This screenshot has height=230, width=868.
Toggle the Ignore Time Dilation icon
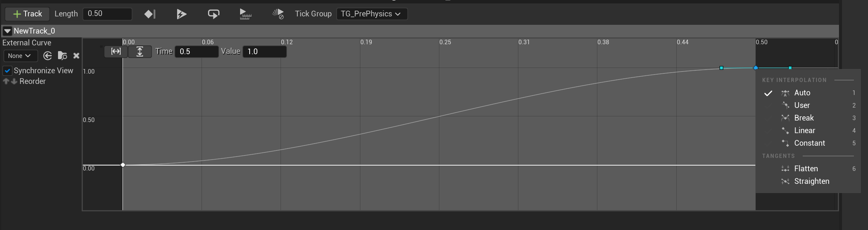click(278, 14)
